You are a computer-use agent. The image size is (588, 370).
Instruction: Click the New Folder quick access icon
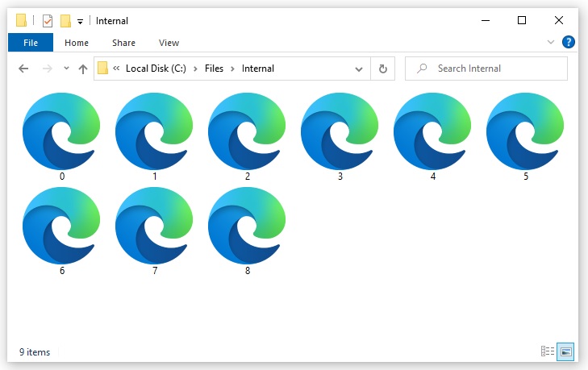click(x=65, y=21)
